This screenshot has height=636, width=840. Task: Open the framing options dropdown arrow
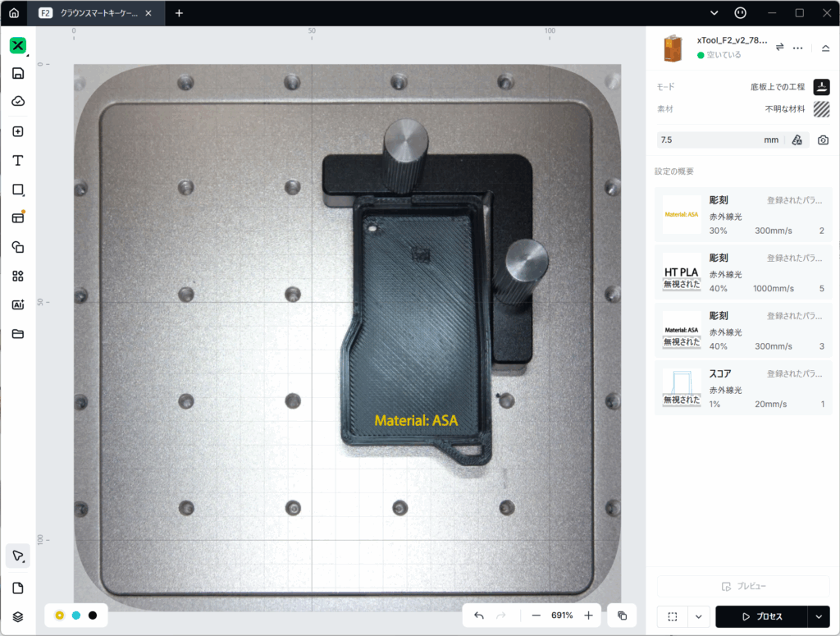point(699,616)
